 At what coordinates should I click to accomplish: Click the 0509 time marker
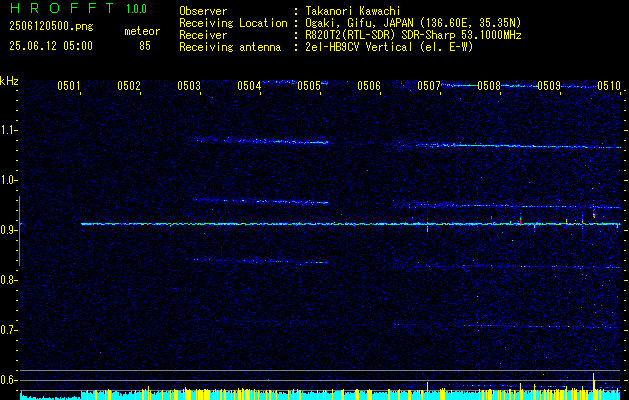[549, 86]
